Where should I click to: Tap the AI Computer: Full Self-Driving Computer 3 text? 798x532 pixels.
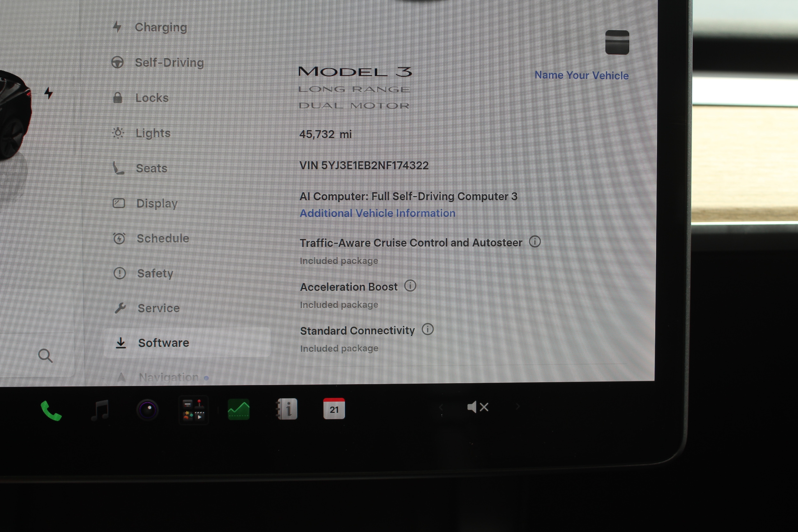[409, 197]
